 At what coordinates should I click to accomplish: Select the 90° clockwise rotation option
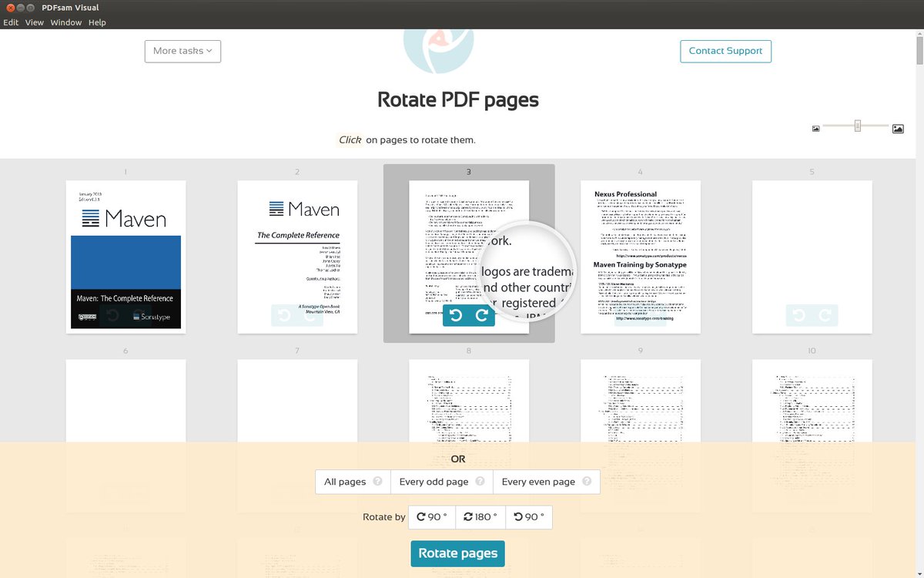pos(431,517)
